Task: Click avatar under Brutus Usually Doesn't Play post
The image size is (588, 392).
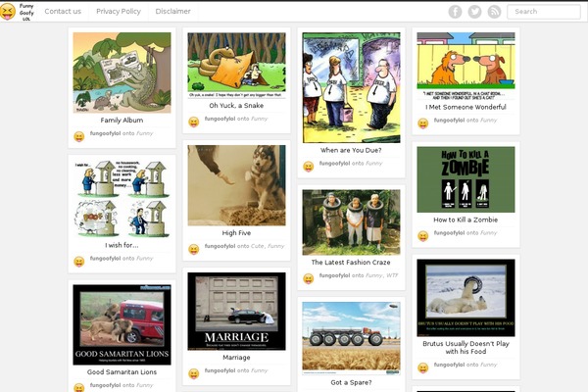Action: pyautogui.click(x=423, y=368)
